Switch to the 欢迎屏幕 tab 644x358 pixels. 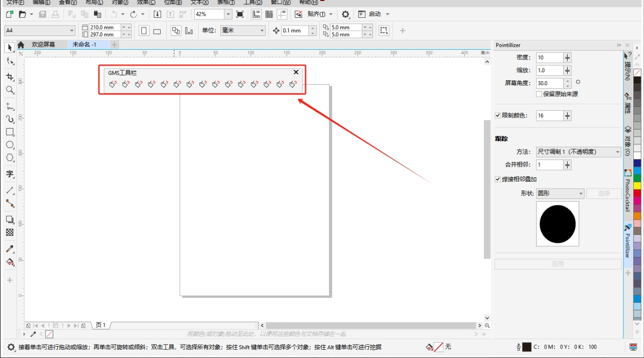(43, 44)
